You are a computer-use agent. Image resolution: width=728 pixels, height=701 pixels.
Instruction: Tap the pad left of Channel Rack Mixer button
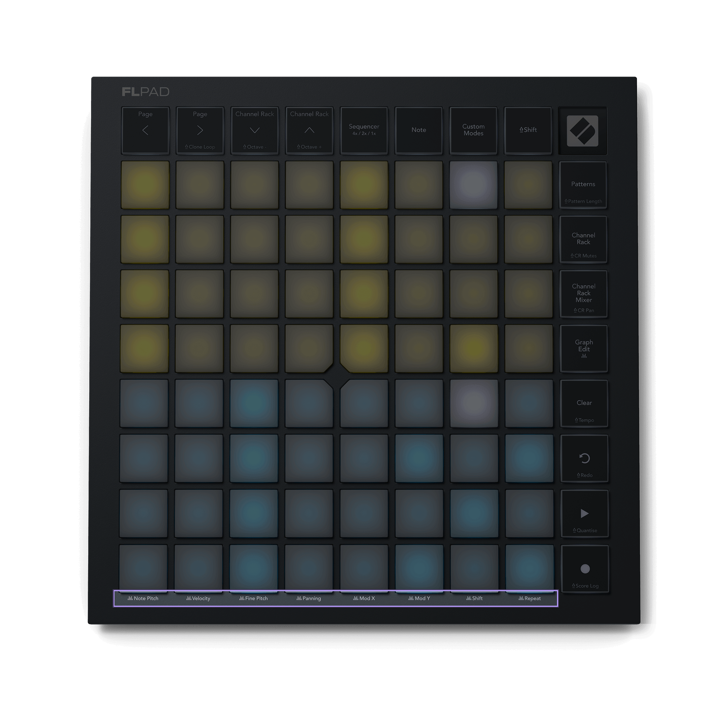[529, 294]
